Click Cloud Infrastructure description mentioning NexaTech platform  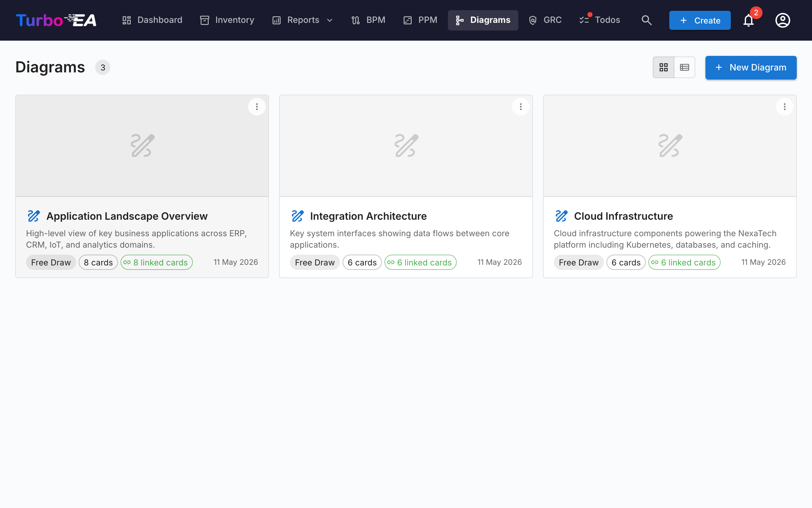[665, 239]
